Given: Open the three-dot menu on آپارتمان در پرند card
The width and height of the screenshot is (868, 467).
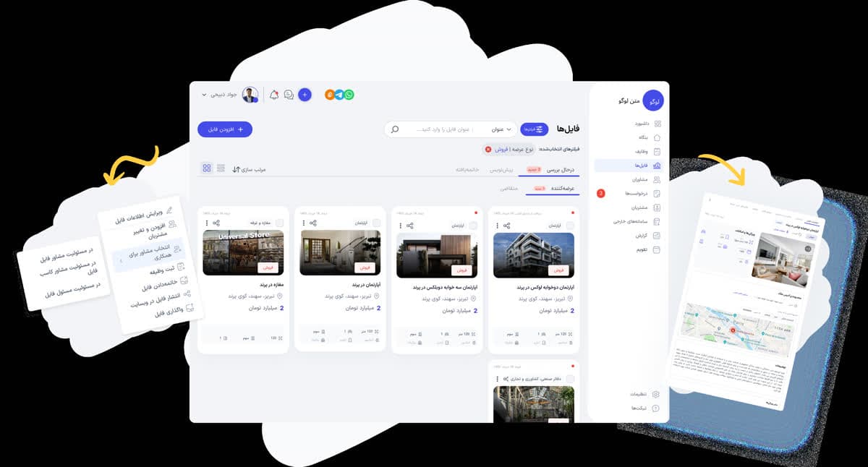Looking at the screenshot, I should pos(303,224).
